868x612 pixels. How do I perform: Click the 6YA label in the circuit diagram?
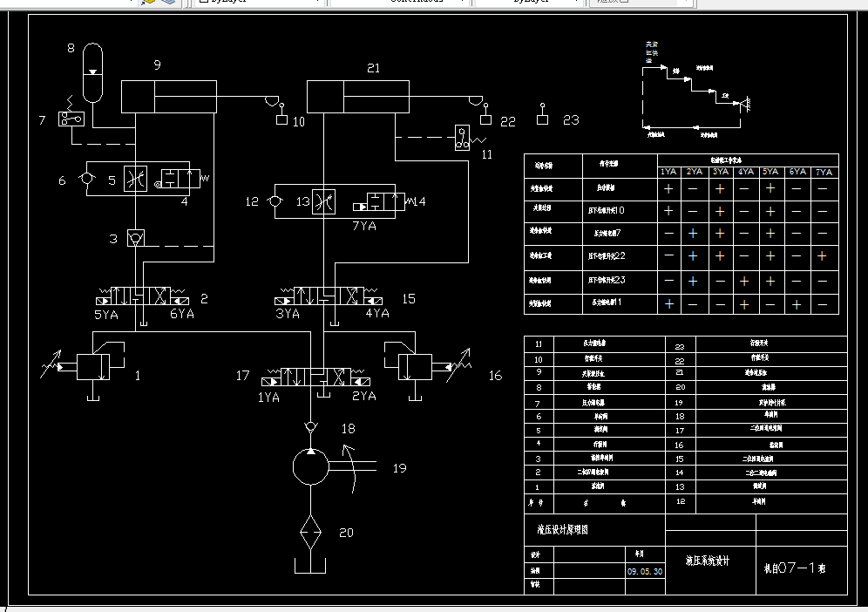click(182, 314)
